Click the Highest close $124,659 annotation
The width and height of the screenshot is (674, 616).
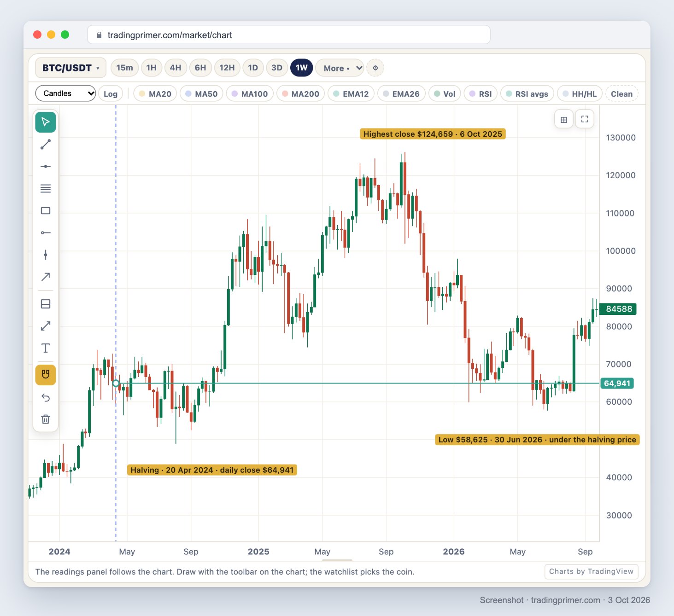[x=433, y=134]
